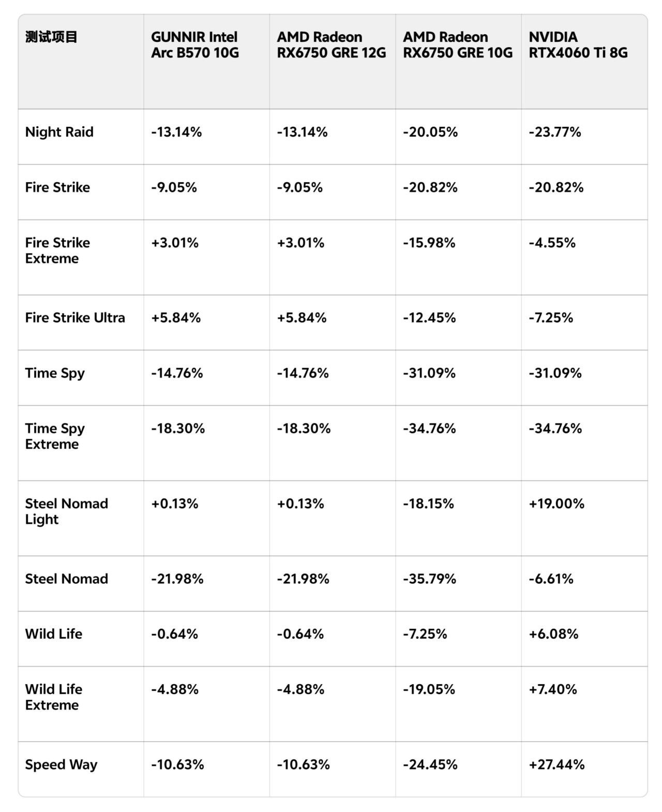Select the +7.40% Wild Life Extreme value

pos(552,689)
